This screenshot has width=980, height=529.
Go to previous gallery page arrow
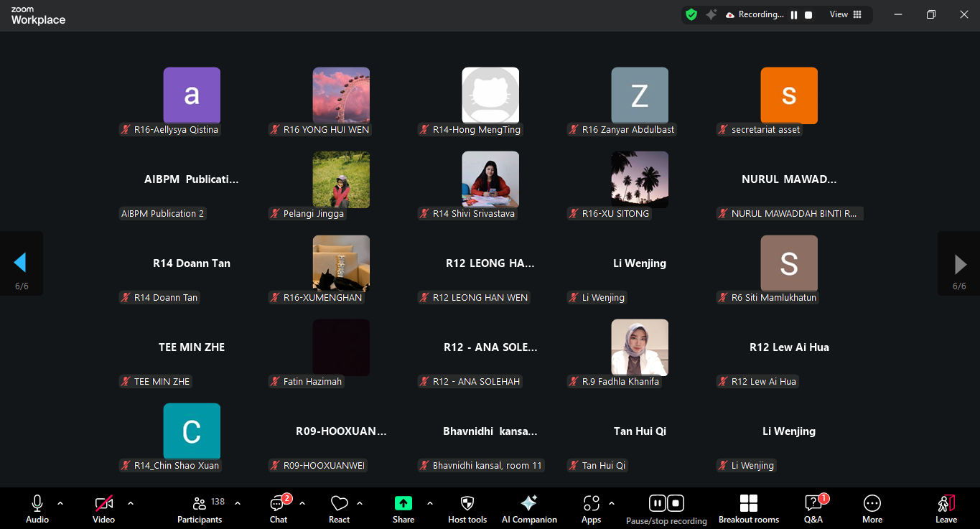coord(20,263)
